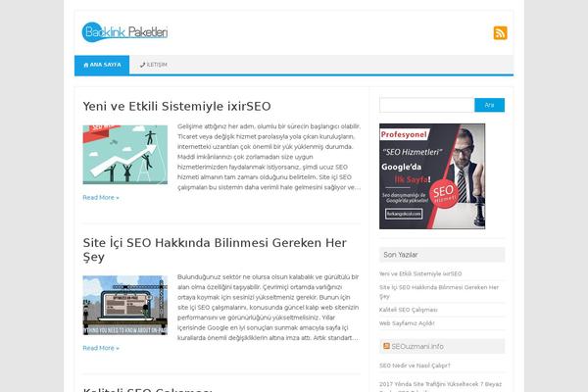588x392 pixels.
Task: Open the Ana Sayfa menu tab
Action: [102, 65]
